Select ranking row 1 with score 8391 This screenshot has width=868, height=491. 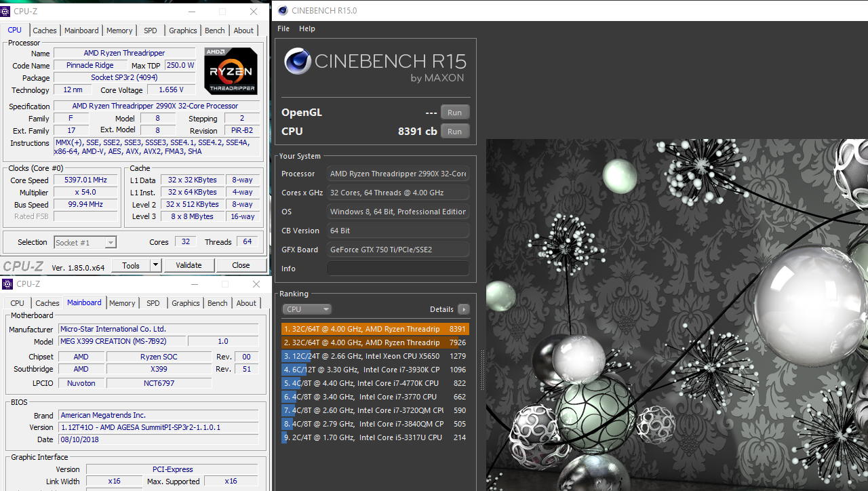[375, 329]
